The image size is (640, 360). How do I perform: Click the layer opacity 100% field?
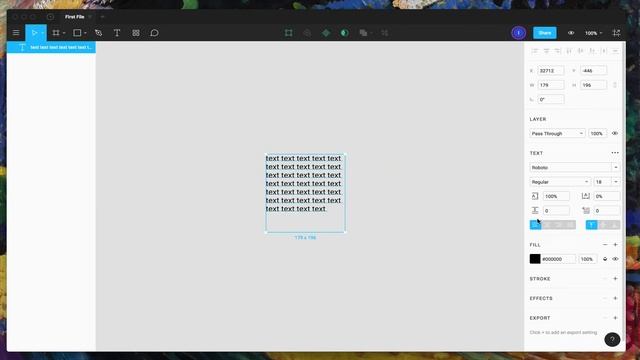[x=598, y=133]
